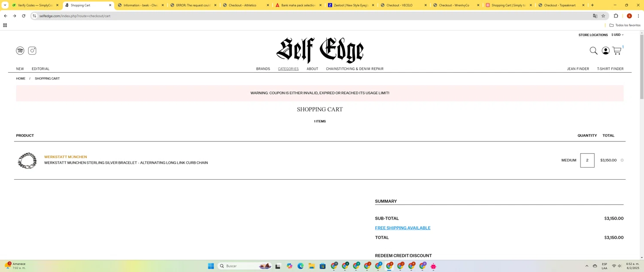The image size is (644, 272).
Task: Open the ABOUT menu
Action: [x=312, y=69]
